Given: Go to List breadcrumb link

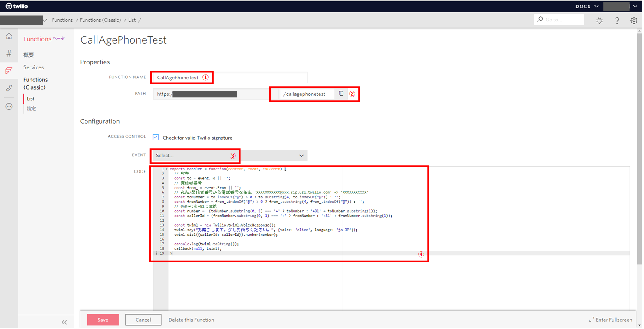Looking at the screenshot, I should (132, 20).
